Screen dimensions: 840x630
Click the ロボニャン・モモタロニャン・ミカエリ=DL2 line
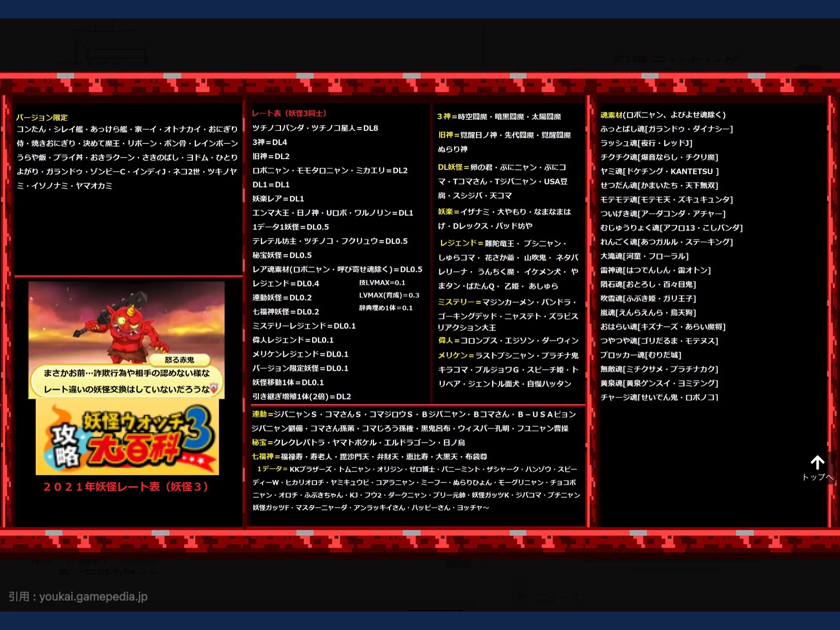point(330,170)
